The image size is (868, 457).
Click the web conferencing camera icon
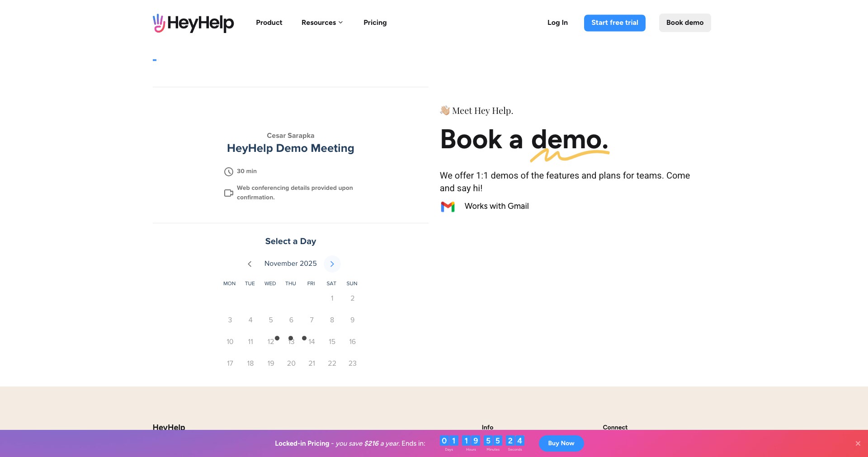coord(229,193)
